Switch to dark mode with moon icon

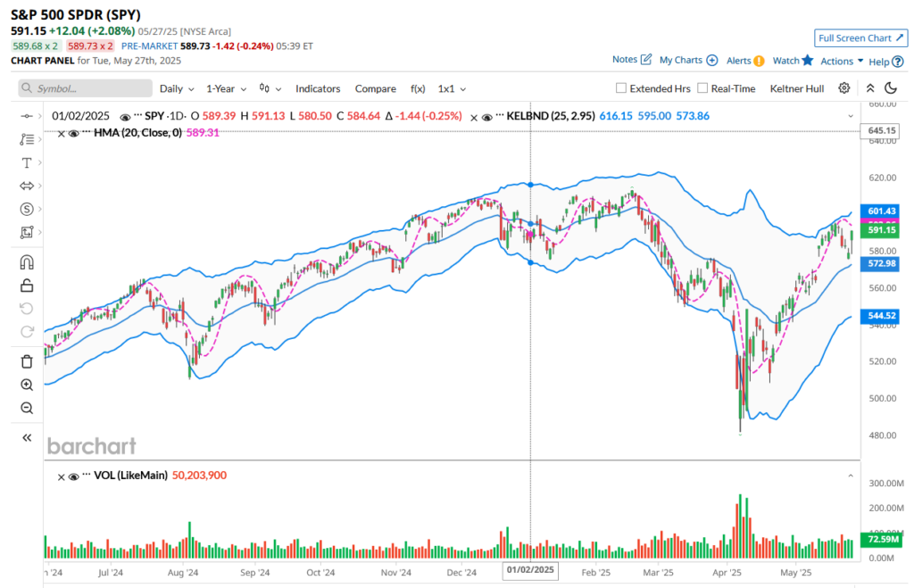pyautogui.click(x=890, y=88)
